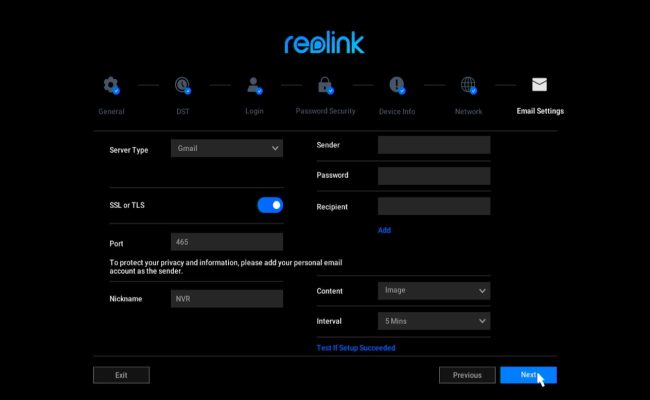650x400 pixels.
Task: Expand the Content Image dropdown
Action: coord(434,291)
